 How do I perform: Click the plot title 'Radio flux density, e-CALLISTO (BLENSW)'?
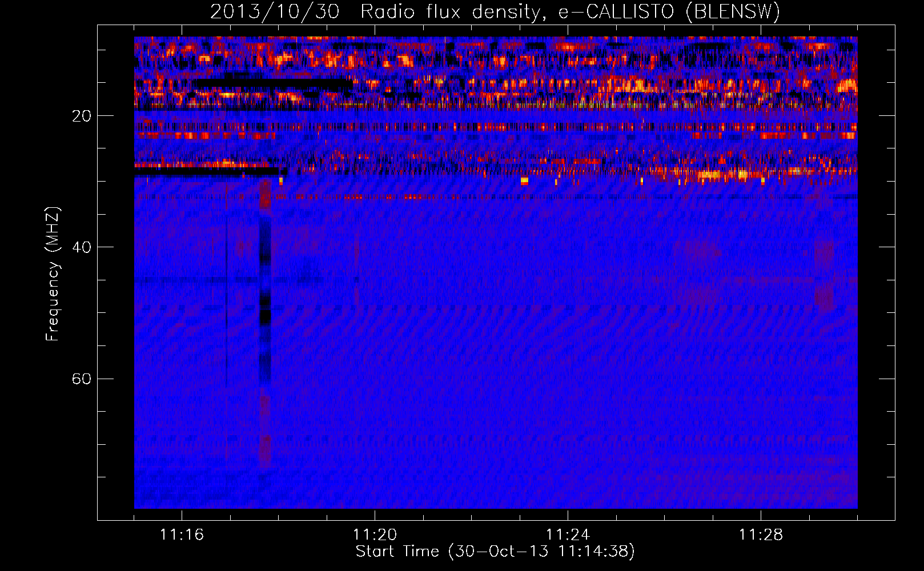coord(570,11)
